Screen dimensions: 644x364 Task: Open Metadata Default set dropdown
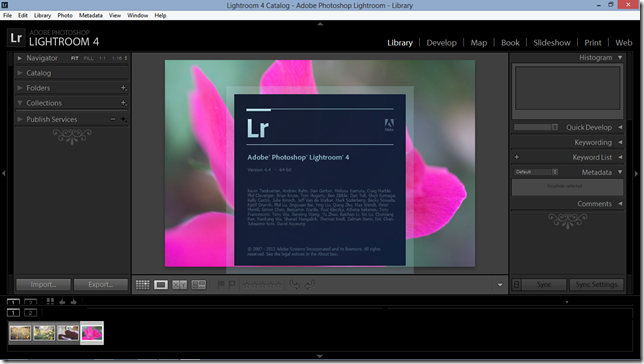point(536,172)
